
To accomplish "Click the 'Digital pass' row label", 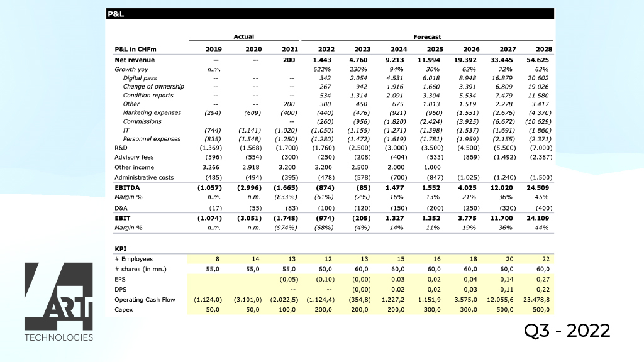I will pyautogui.click(x=140, y=78).
